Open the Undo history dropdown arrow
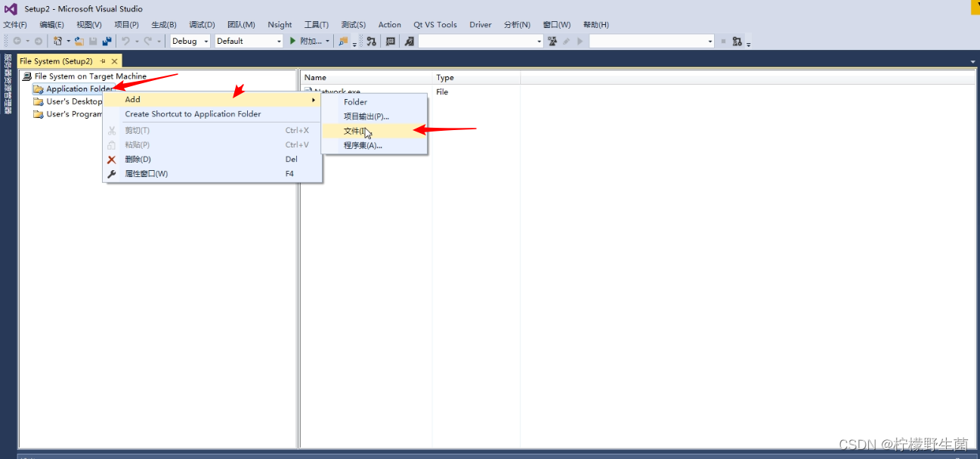This screenshot has width=980, height=459. [x=137, y=41]
